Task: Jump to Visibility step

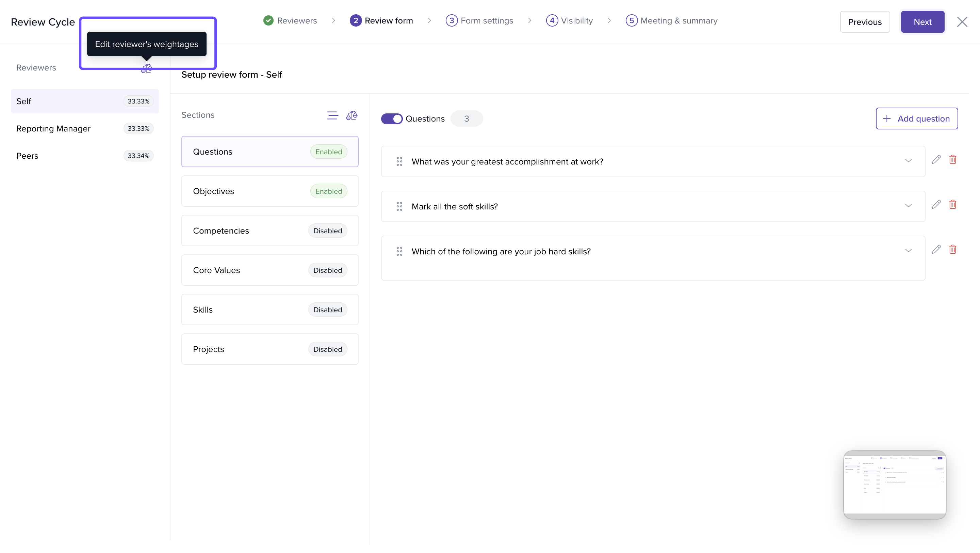Action: [x=570, y=20]
